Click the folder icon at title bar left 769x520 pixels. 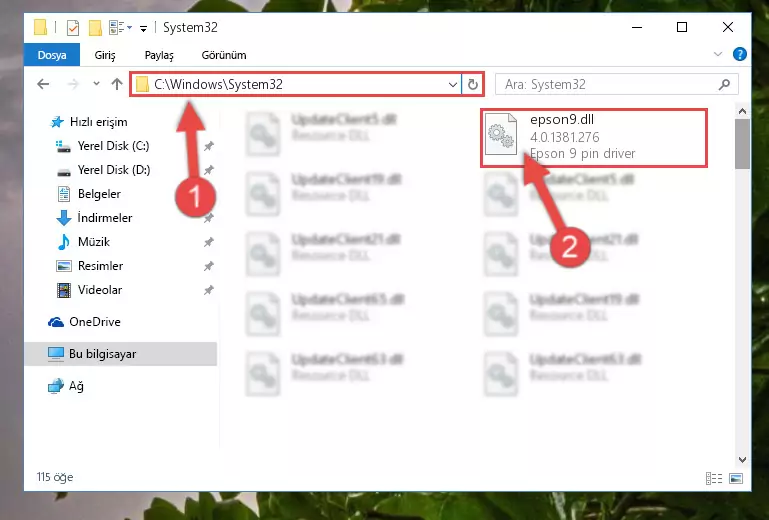click(40, 27)
